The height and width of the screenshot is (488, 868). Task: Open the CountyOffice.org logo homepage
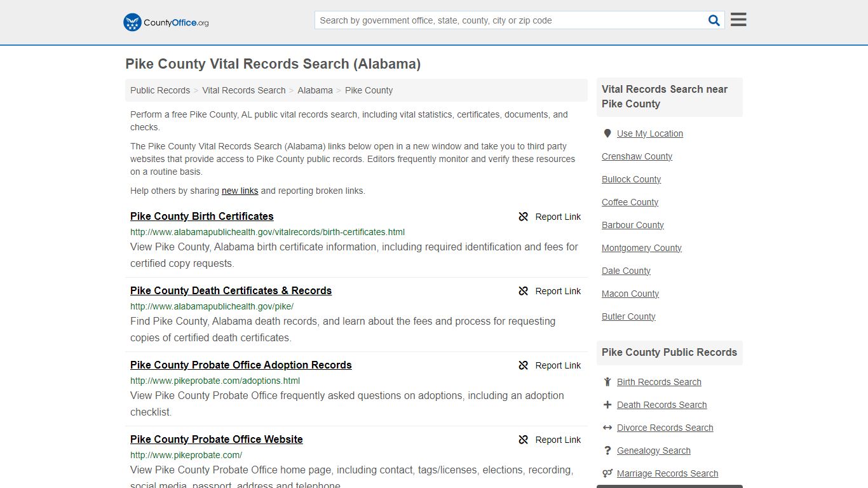pyautogui.click(x=166, y=22)
